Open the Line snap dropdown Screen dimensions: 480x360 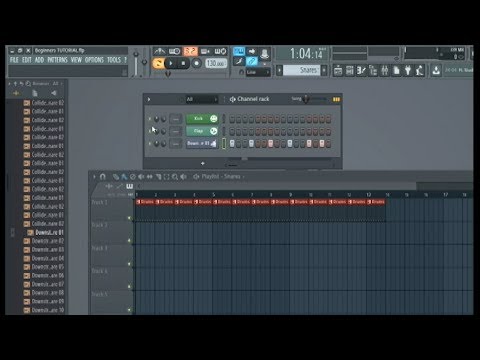258,72
